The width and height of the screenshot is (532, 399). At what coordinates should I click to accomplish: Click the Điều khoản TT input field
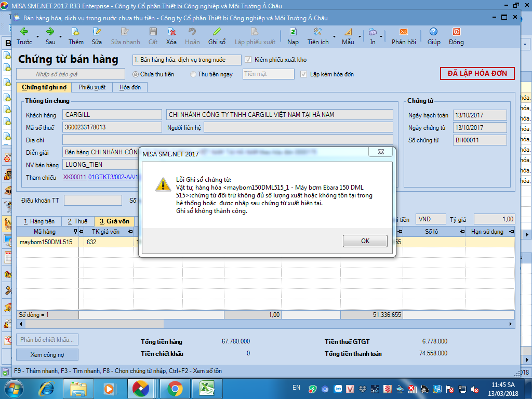(93, 200)
